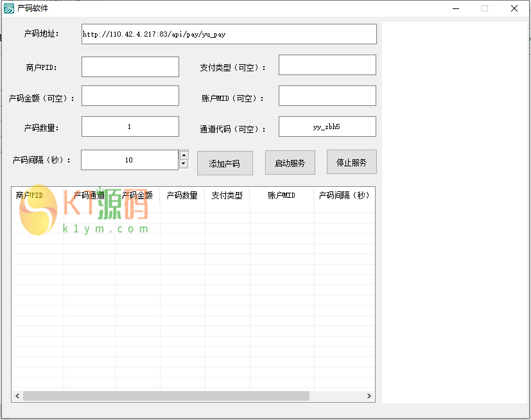Stop the service with 停止服务 button
The image size is (531, 420).
coord(351,162)
